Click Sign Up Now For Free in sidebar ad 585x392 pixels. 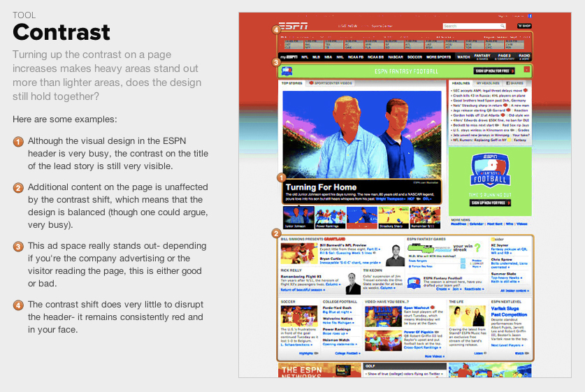tap(490, 203)
